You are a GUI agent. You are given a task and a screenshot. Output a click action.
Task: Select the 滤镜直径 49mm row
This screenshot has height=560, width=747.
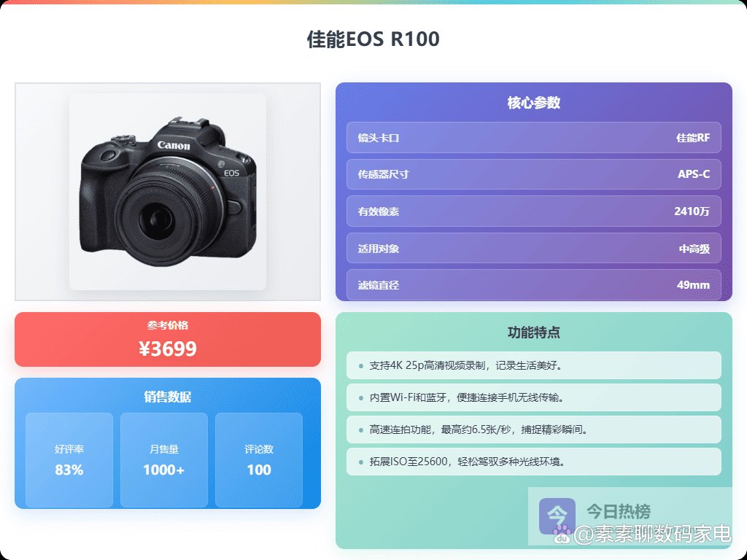coord(533,285)
